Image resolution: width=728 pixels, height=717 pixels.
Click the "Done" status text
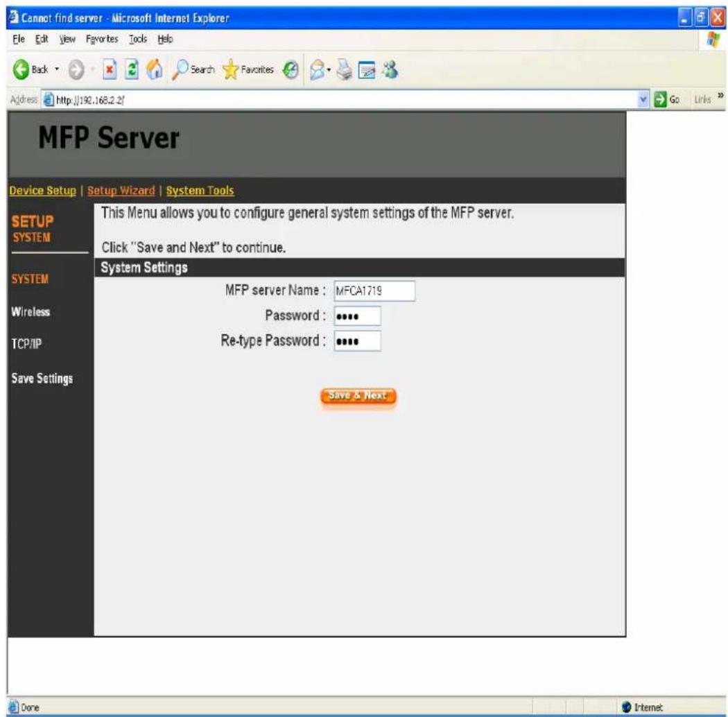pos(30,707)
